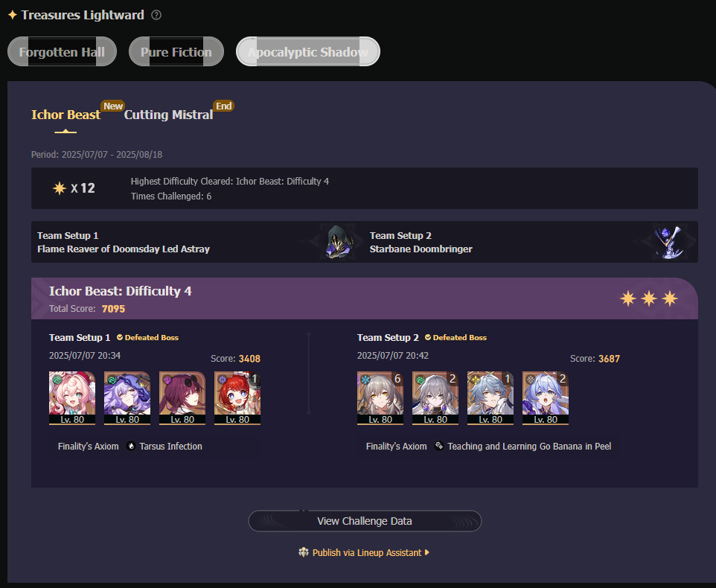716x588 pixels.
Task: Open View Challenge Data
Action: click(x=365, y=521)
